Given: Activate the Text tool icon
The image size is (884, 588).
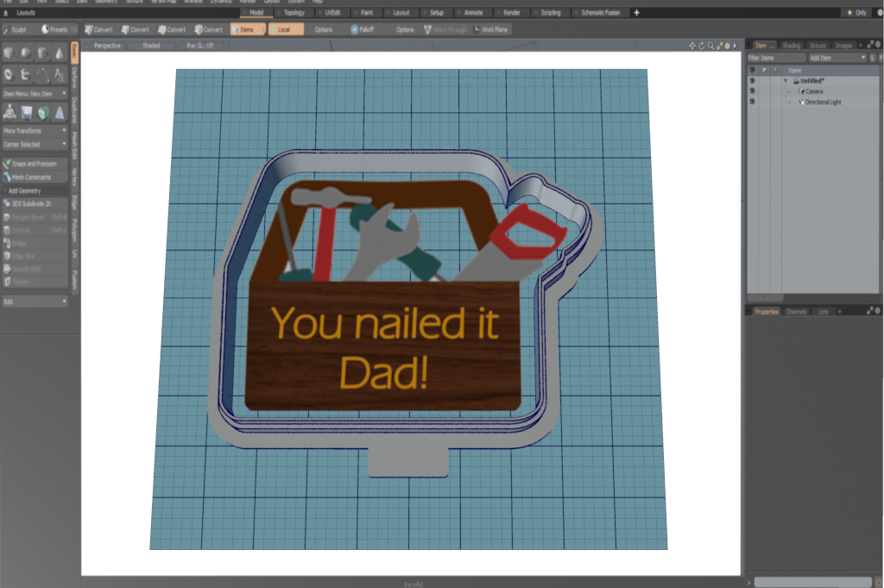Looking at the screenshot, I should pos(59,74).
